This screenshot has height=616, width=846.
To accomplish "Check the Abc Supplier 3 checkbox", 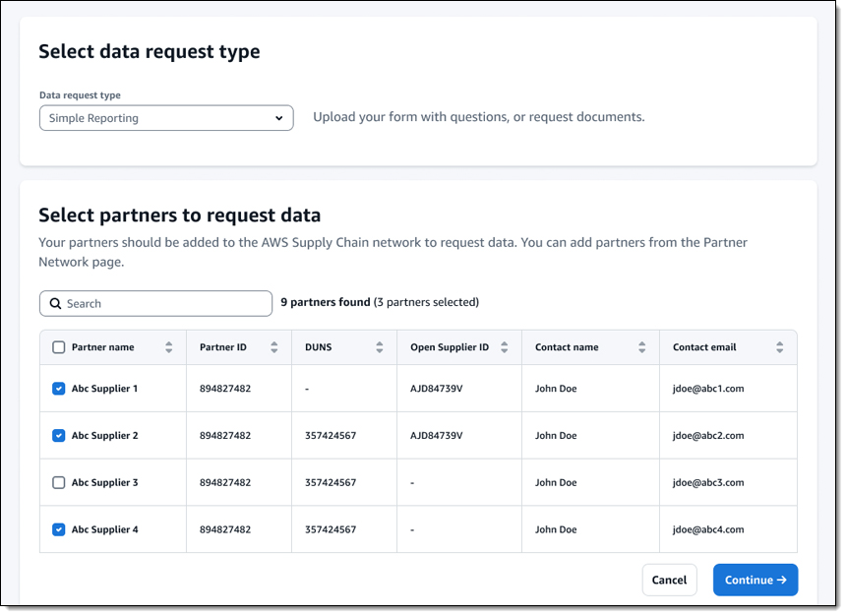I will (x=58, y=483).
